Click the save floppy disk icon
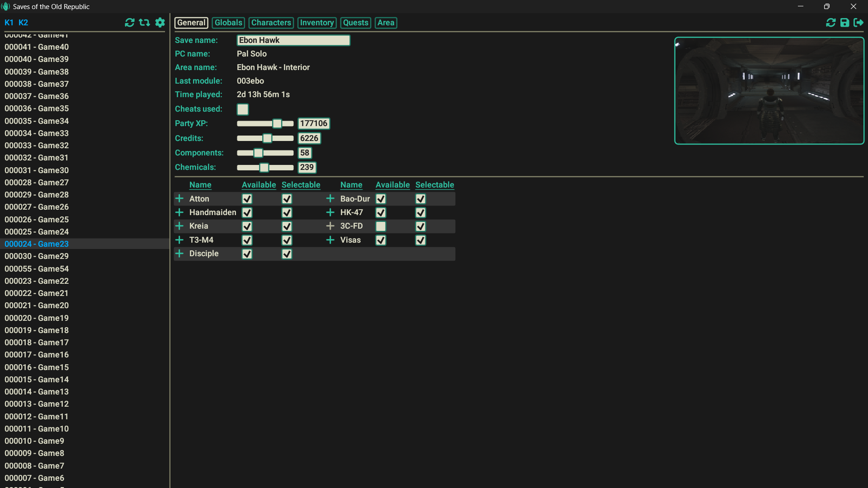Image resolution: width=868 pixels, height=488 pixels. tap(844, 23)
